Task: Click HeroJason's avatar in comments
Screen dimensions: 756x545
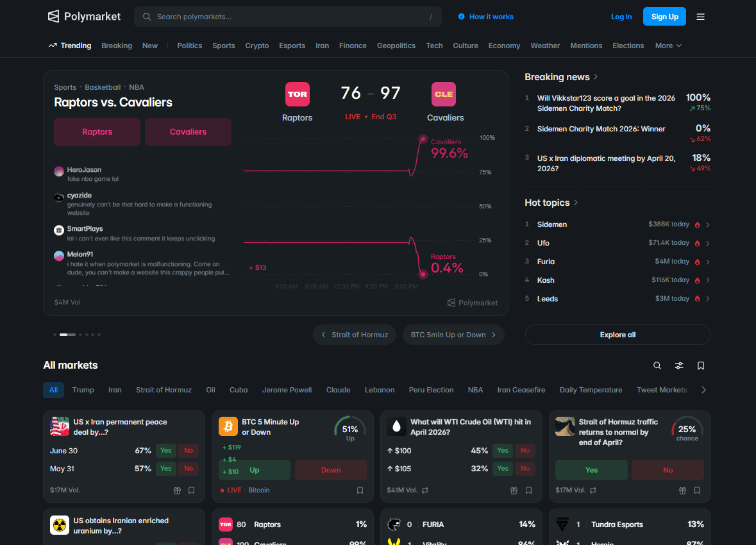Action: pos(59,171)
